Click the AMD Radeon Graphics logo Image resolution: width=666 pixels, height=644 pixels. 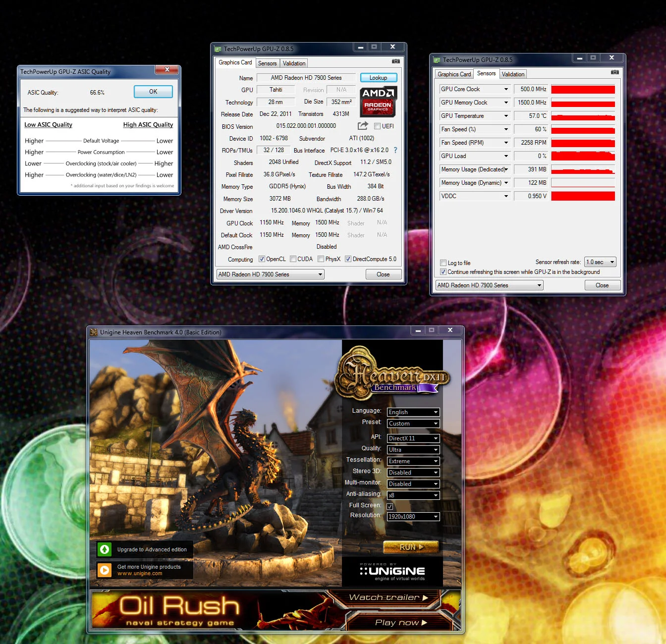pos(378,102)
